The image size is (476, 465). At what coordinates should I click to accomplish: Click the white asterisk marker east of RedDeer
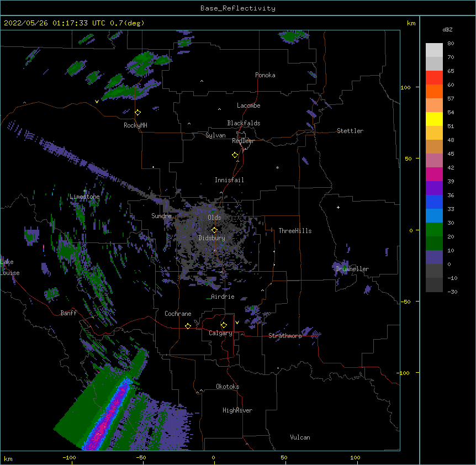[277, 167]
